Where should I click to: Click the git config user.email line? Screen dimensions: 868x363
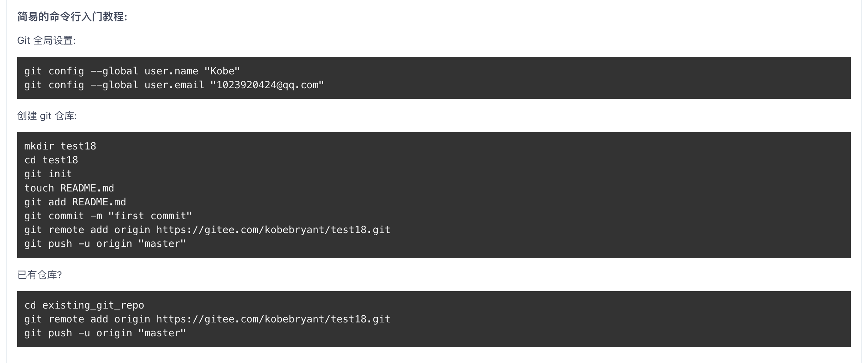tap(174, 85)
